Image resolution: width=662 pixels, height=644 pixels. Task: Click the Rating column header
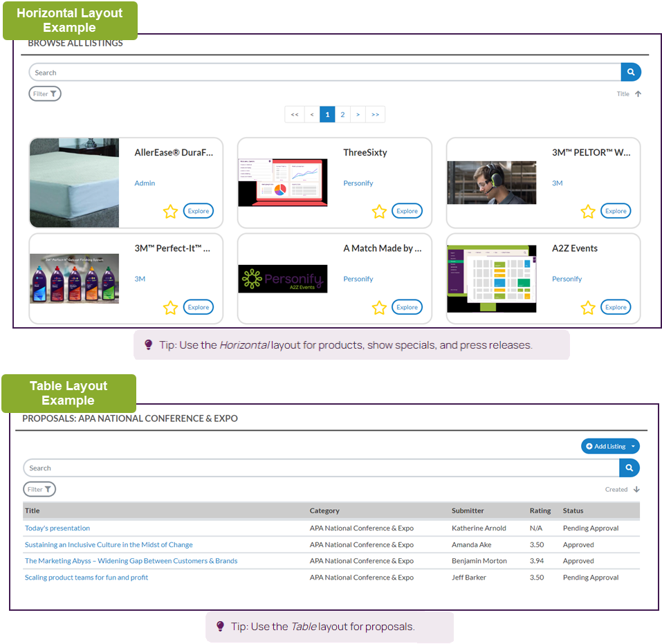coord(540,510)
